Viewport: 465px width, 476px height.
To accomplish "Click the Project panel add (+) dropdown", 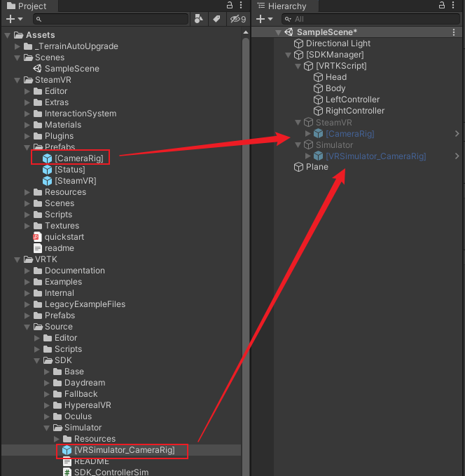I will click(14, 19).
